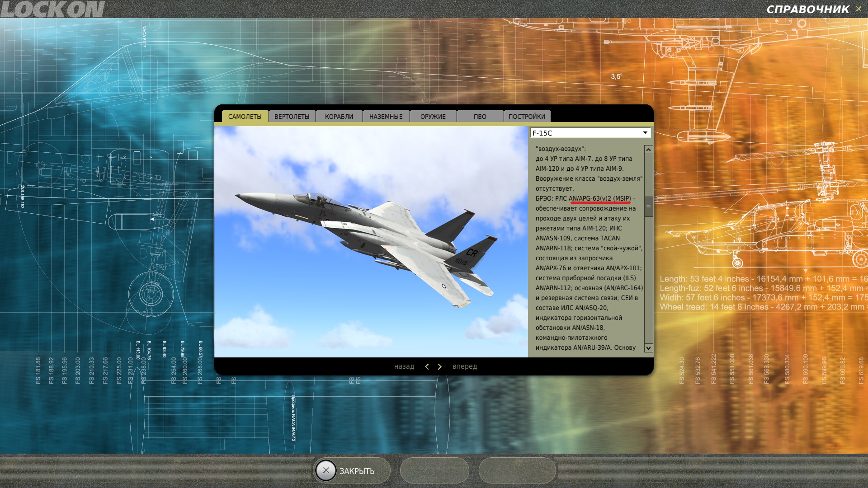Screen dimensions: 868x488
Task: Click the scroll up arrow of description text
Action: tap(648, 150)
